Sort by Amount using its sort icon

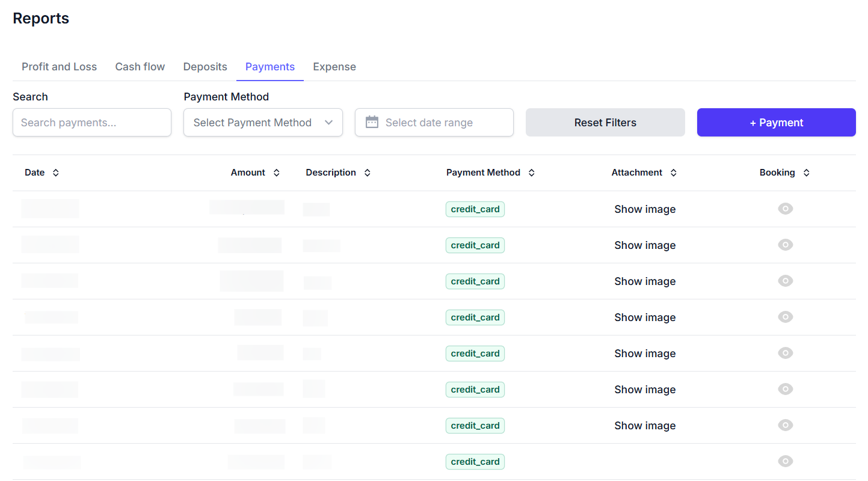pyautogui.click(x=277, y=173)
